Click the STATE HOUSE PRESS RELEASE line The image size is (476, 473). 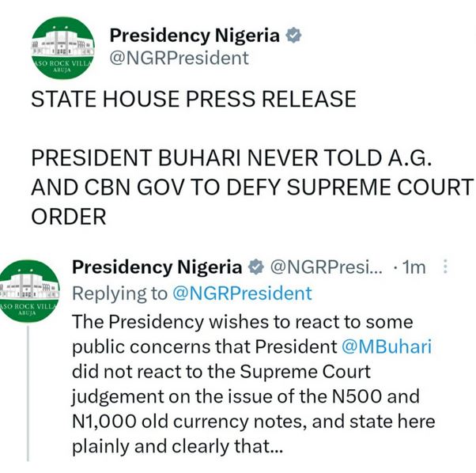193,100
